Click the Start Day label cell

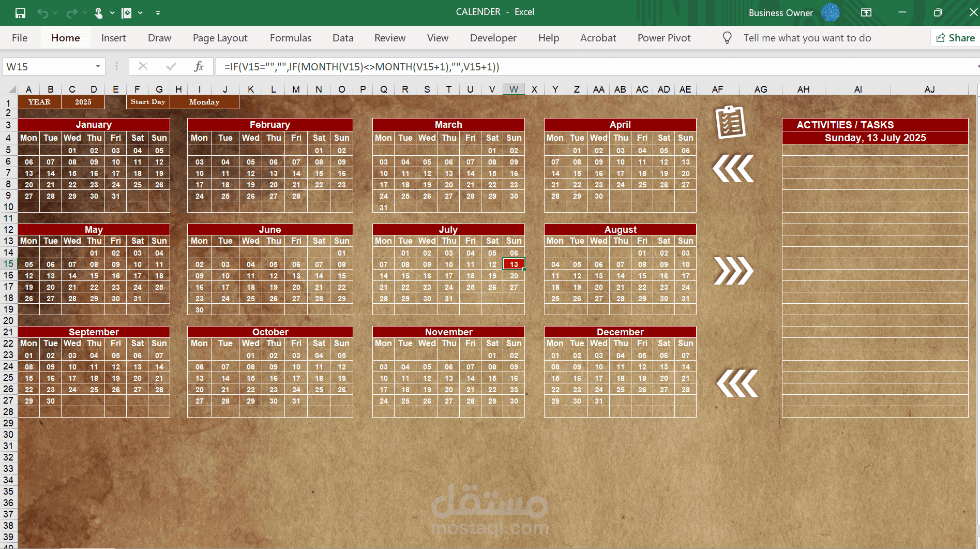click(x=148, y=102)
